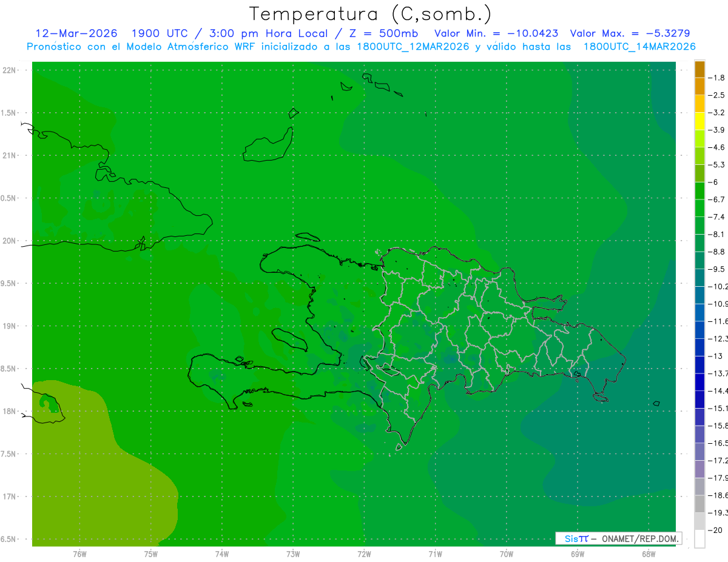The height and width of the screenshot is (562, 728).
Task: Click the '17N' latitude label
Action: click(8, 497)
